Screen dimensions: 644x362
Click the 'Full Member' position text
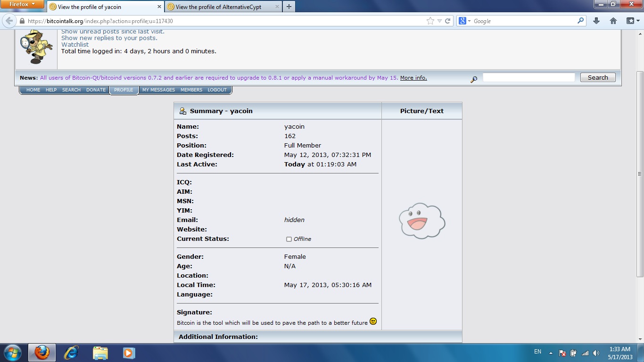pyautogui.click(x=303, y=145)
